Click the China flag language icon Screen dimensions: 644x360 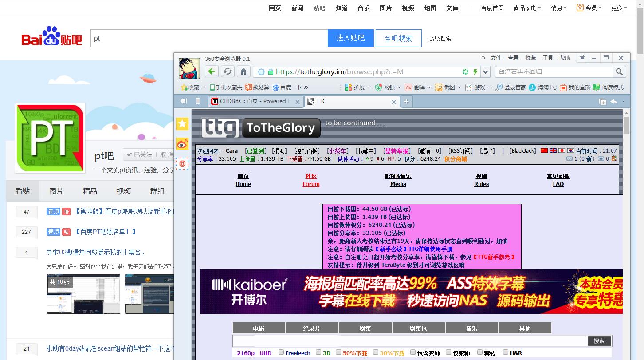[x=544, y=150]
